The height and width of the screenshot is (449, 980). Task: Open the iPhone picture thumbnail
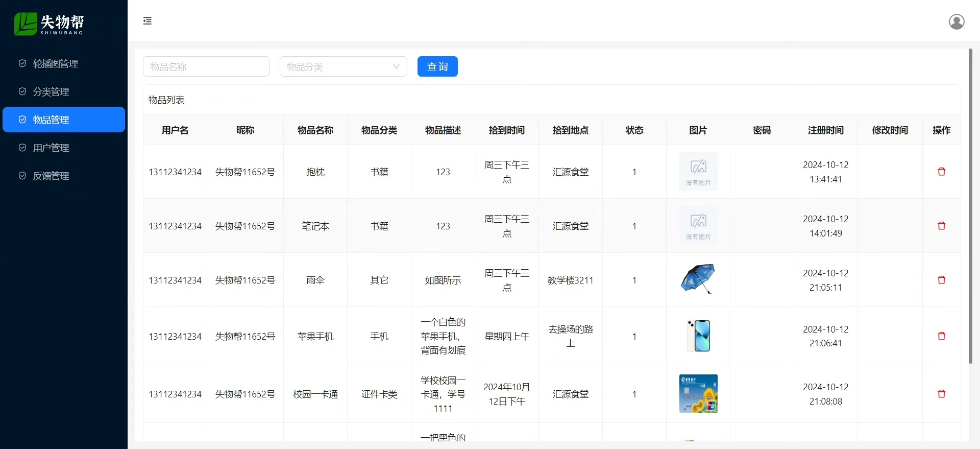pos(698,336)
